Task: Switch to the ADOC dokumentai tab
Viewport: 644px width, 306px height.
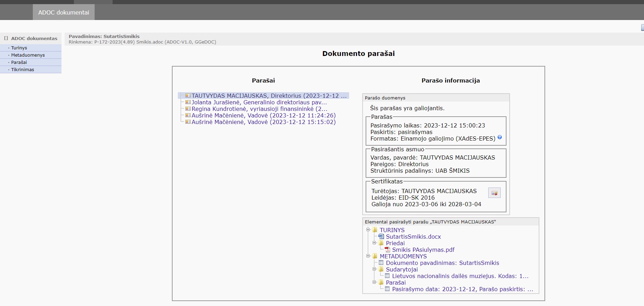Action: pyautogui.click(x=64, y=12)
